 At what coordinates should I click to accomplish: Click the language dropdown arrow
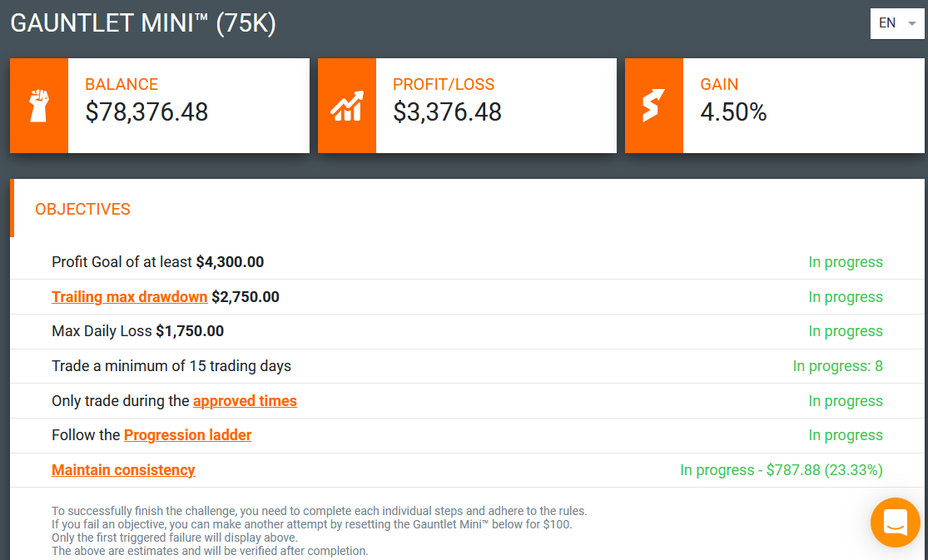point(912,23)
